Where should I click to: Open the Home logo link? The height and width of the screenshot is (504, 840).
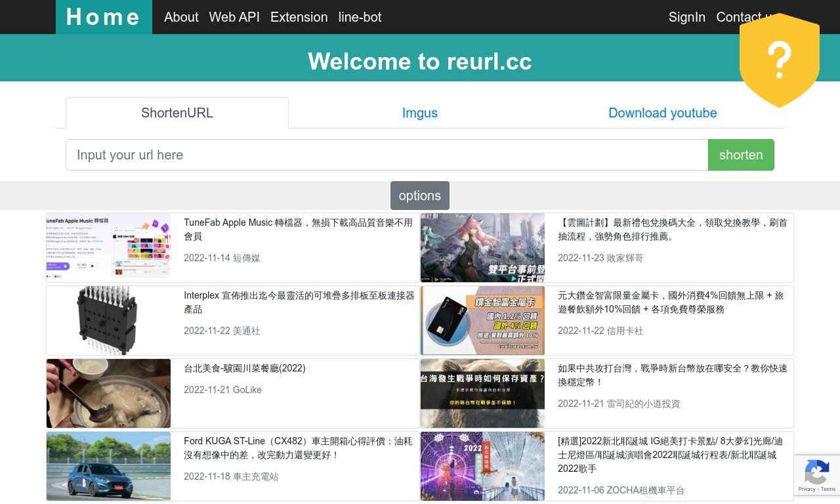tap(104, 17)
